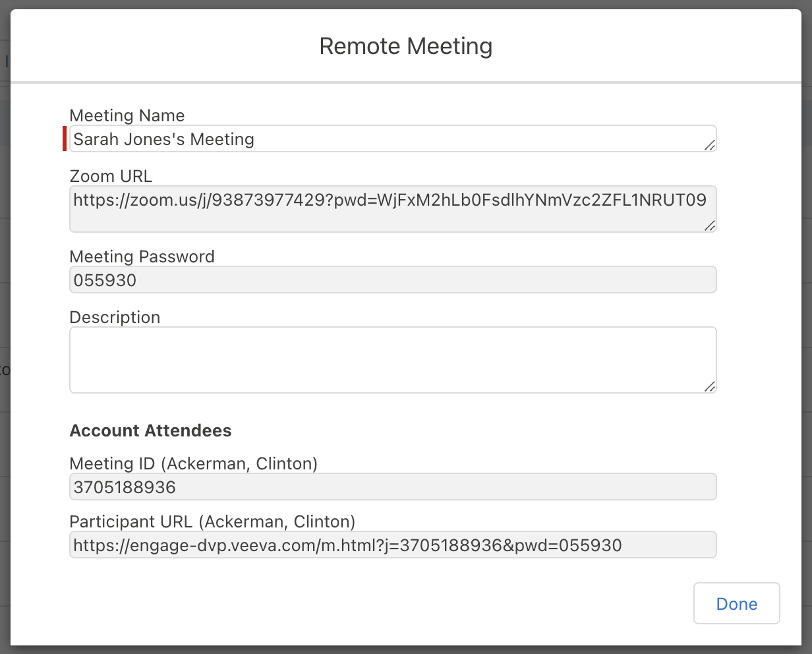Click the Zoom URL label
This screenshot has width=812, height=654.
coord(111,176)
